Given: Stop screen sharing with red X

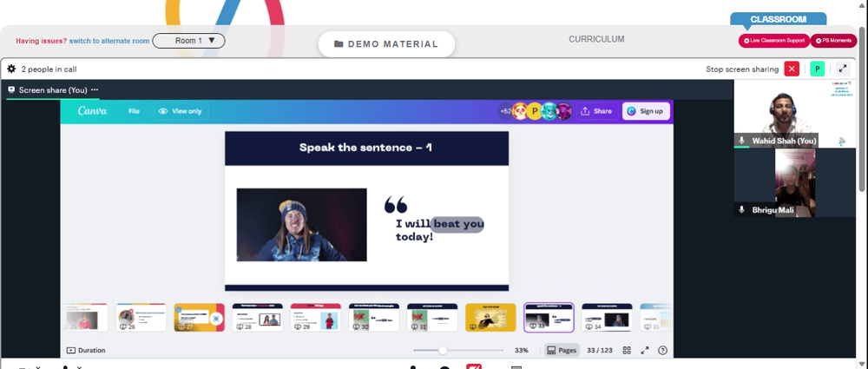Looking at the screenshot, I should click(792, 69).
